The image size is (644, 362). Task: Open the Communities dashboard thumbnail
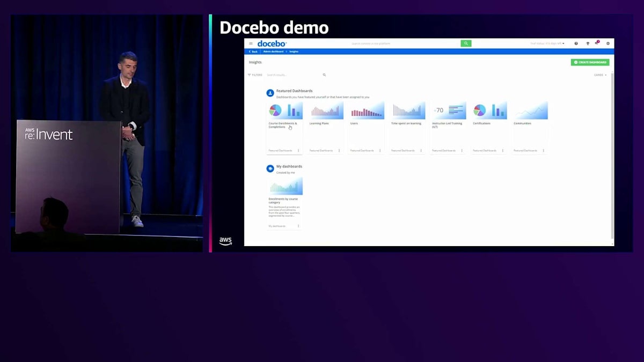pyautogui.click(x=530, y=110)
